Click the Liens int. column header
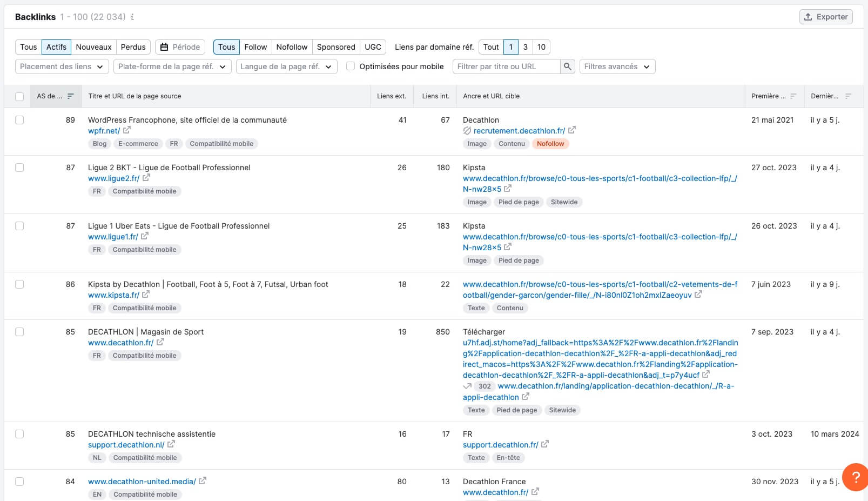Screen dimensions: 868x501 click(x=436, y=96)
